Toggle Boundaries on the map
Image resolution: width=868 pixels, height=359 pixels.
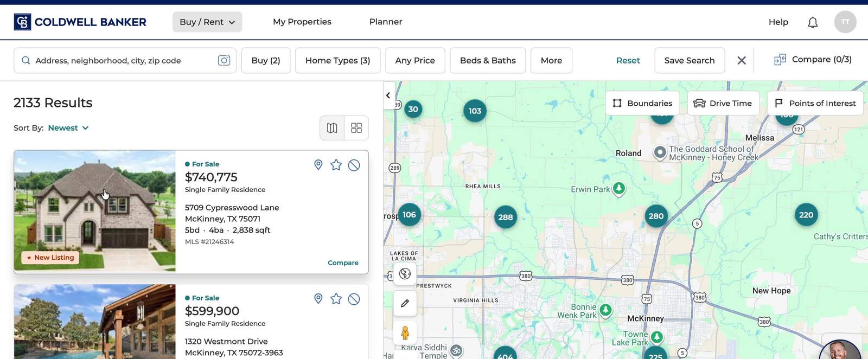pos(642,103)
